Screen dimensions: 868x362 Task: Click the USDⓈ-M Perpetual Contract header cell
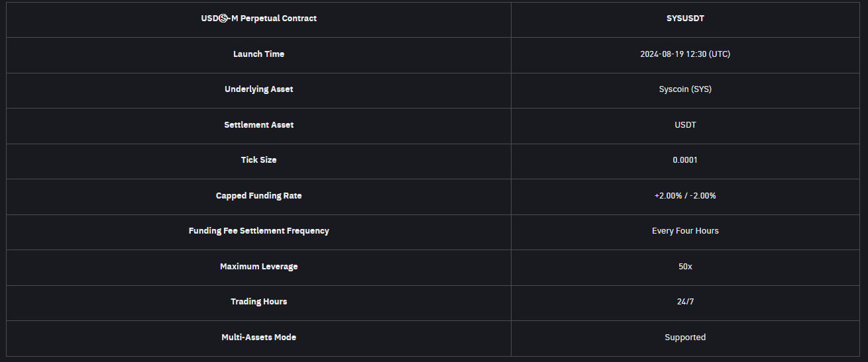point(258,19)
